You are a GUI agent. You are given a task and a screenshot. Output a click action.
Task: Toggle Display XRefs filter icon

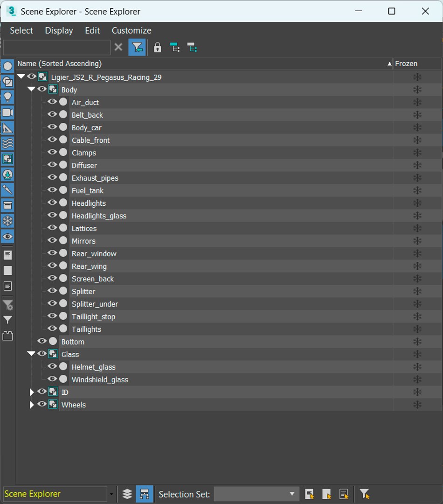pos(7,175)
